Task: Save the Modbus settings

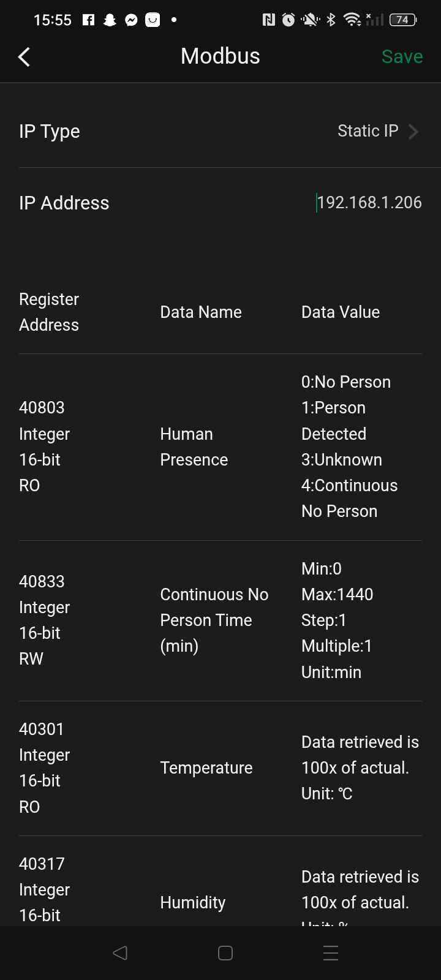Action: click(x=402, y=56)
